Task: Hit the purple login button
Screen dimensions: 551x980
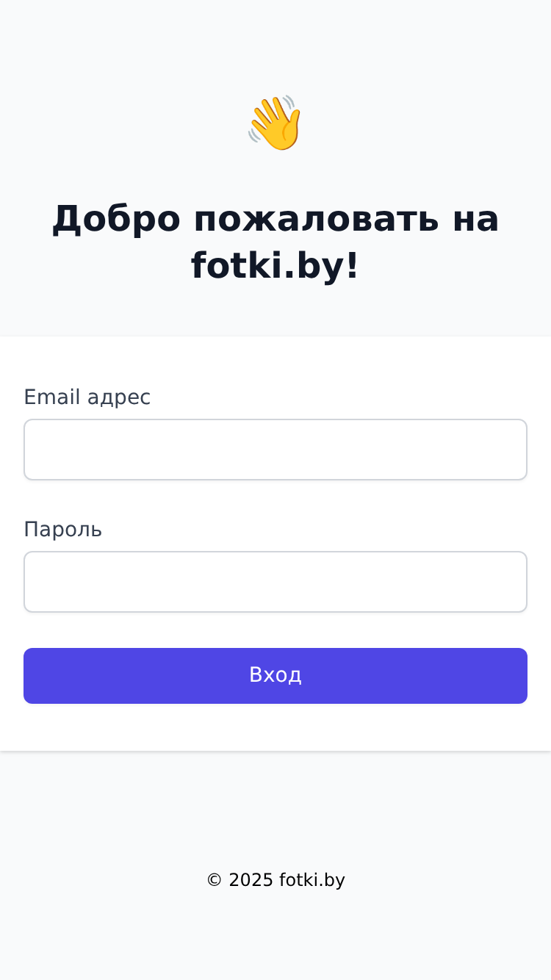Action: pyautogui.click(x=275, y=676)
